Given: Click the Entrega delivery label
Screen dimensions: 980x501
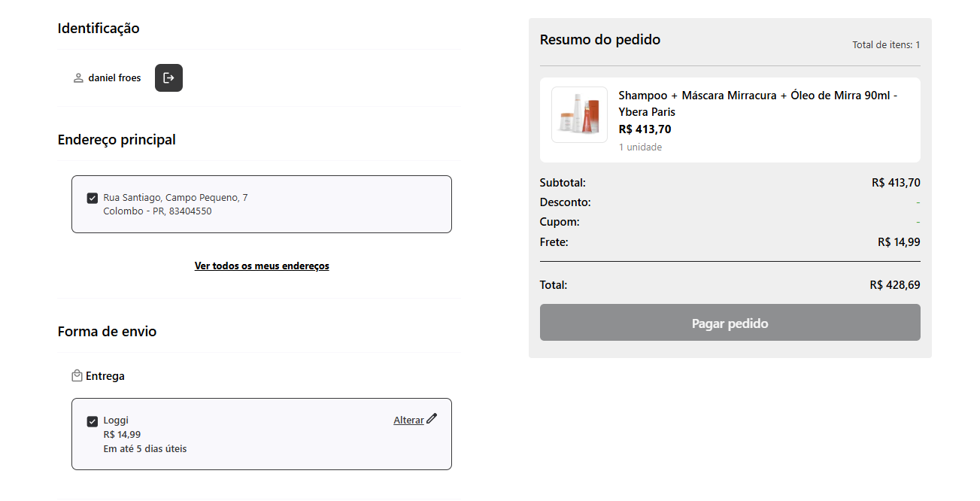Looking at the screenshot, I should pos(105,376).
